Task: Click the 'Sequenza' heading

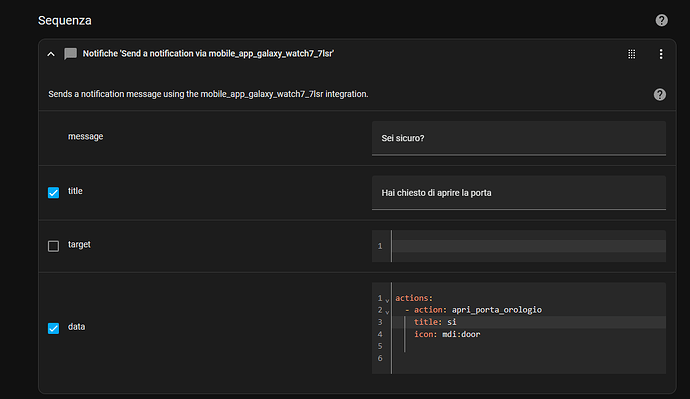Action: [x=65, y=21]
